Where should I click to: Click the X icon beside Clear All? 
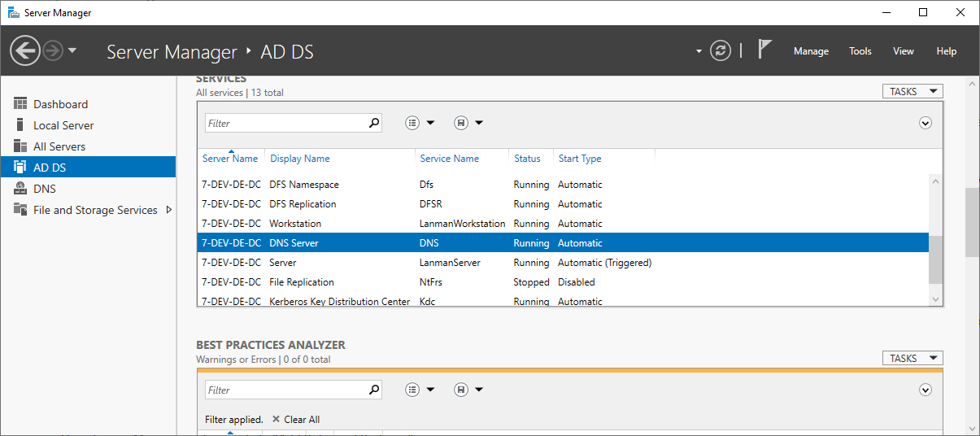point(276,420)
